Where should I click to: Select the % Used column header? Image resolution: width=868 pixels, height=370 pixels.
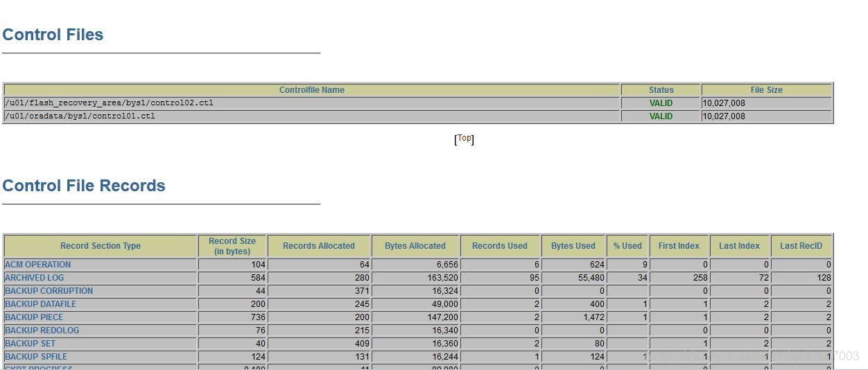click(627, 246)
